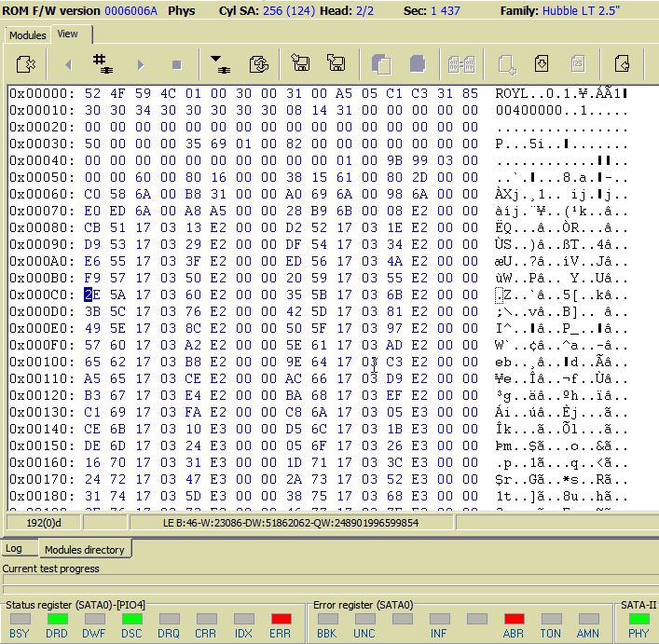659x644 pixels.
Task: Click the left arrow navigate-back icon
Action: point(68,64)
